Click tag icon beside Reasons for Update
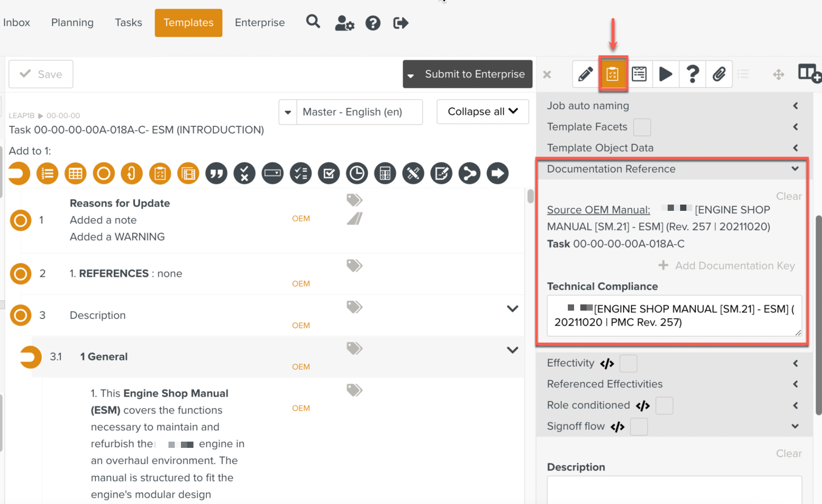822x504 pixels. tap(354, 200)
